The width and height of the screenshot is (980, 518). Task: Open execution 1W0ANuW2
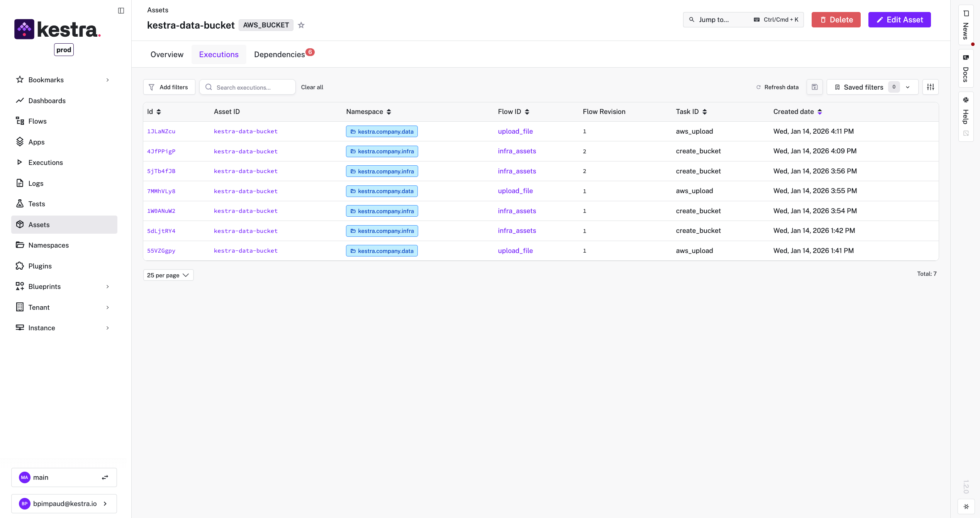161,211
